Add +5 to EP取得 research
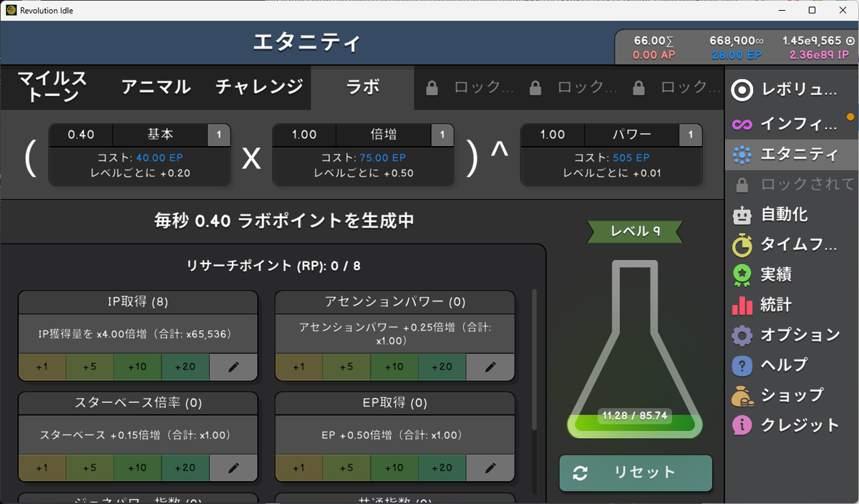This screenshot has width=859, height=504. [346, 467]
